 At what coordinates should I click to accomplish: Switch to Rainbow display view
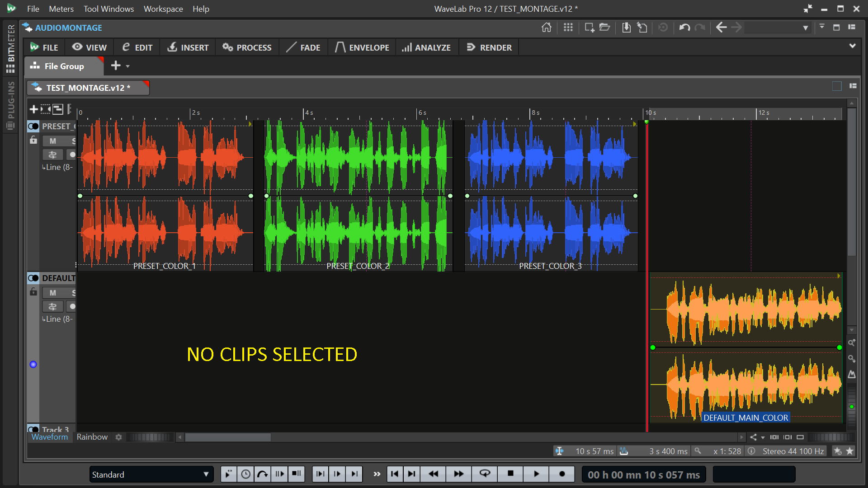92,437
